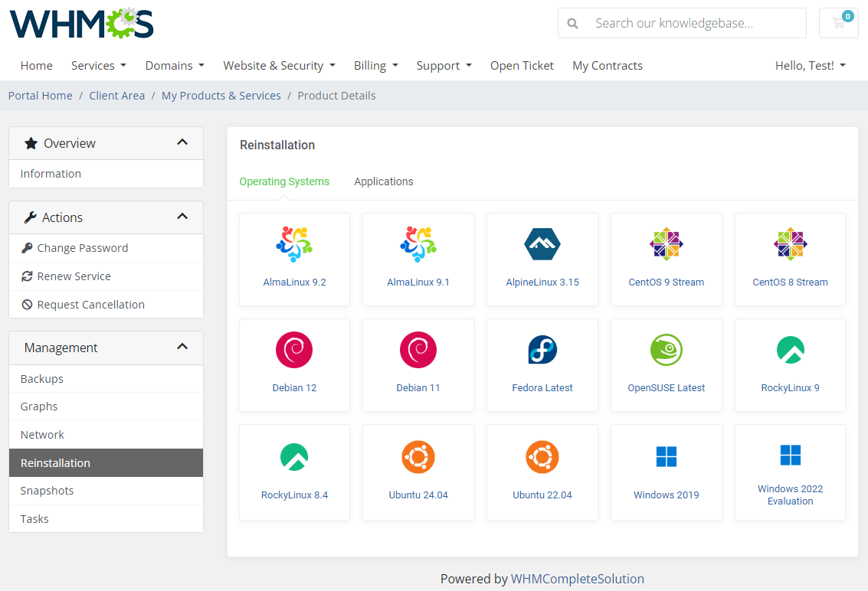Choose the CentOS 9 Stream icon
This screenshot has width=868, height=591.
pyautogui.click(x=666, y=244)
